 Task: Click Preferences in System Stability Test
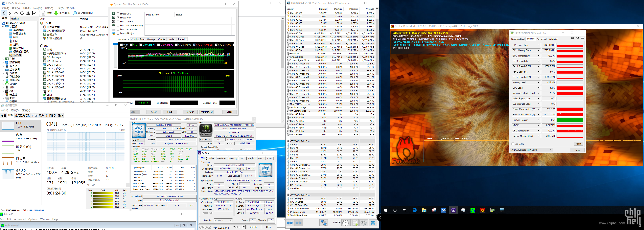point(206,112)
